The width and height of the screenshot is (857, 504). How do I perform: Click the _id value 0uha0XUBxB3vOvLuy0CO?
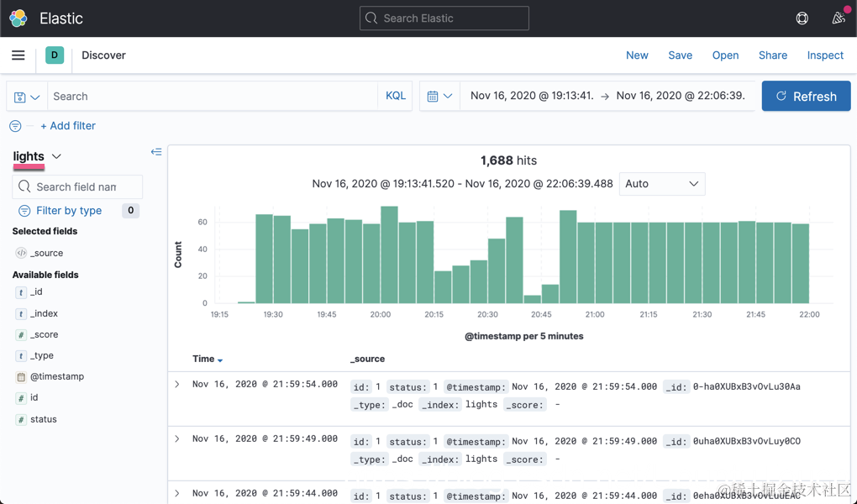[747, 441]
